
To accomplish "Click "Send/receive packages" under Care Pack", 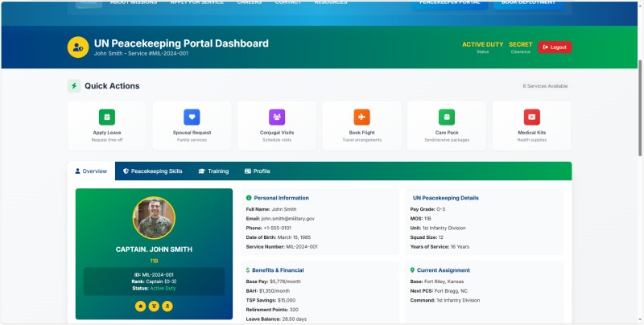I will pos(447,140).
